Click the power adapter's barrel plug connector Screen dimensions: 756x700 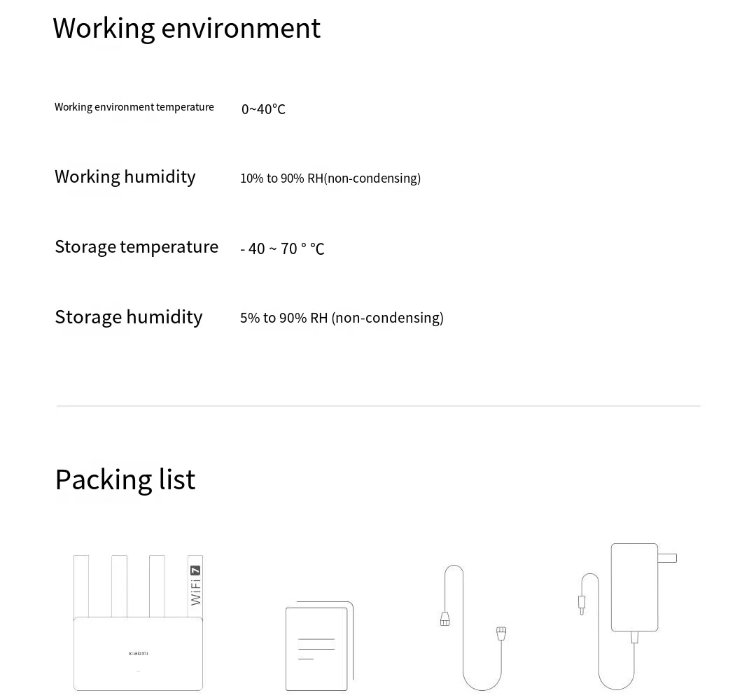[x=582, y=605]
